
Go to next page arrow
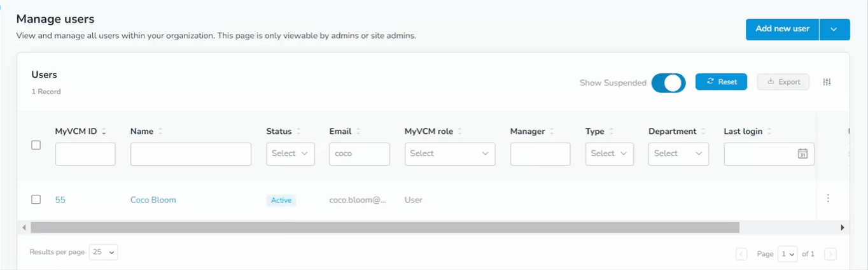coord(830,254)
